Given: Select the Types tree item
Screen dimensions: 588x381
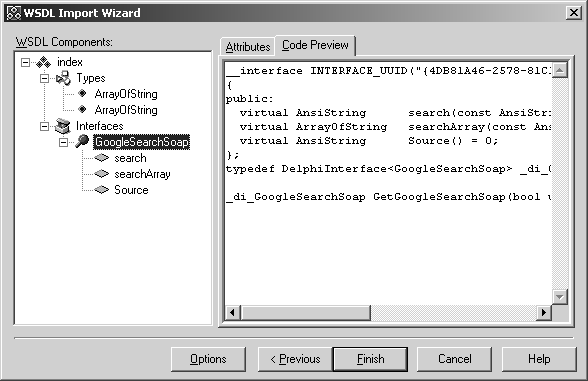Looking at the screenshot, I should pyautogui.click(x=91, y=78).
